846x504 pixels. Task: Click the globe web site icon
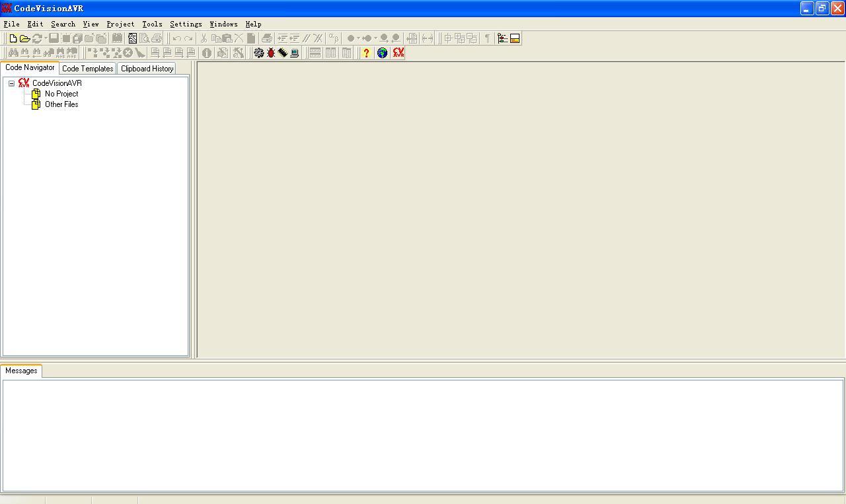click(x=382, y=53)
